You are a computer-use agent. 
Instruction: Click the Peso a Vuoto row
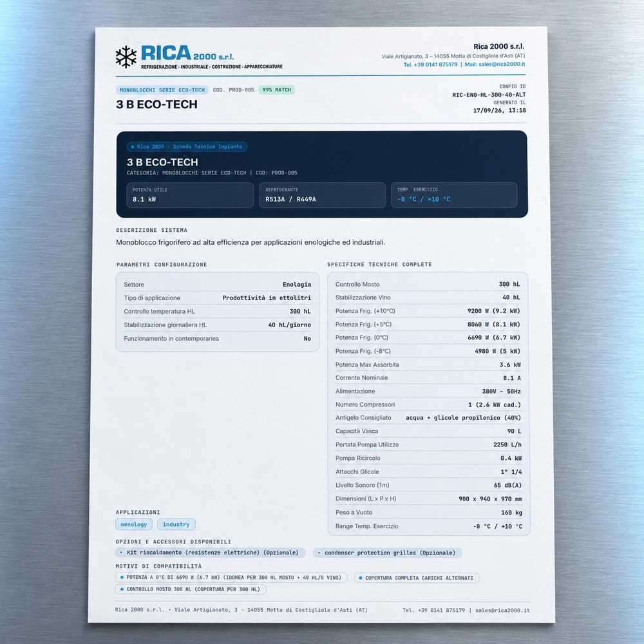click(x=428, y=513)
